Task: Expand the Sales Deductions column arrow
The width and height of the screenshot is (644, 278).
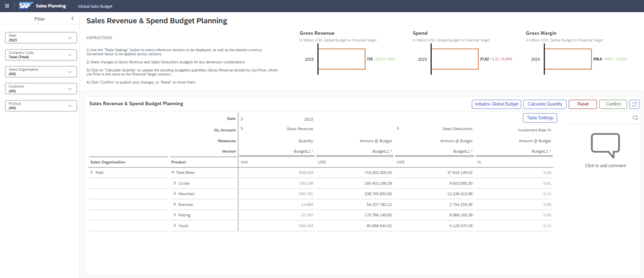Action: [397, 129]
